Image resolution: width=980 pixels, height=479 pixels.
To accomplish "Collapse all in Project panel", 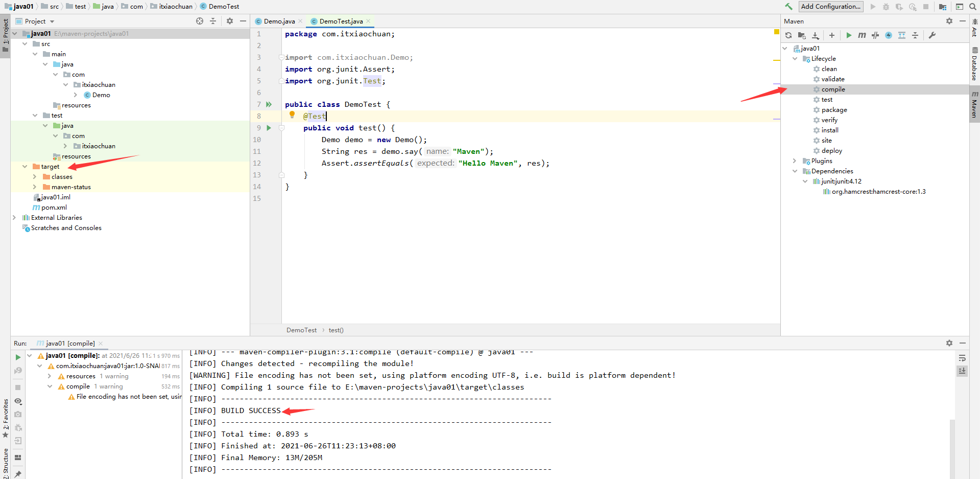I will [213, 21].
